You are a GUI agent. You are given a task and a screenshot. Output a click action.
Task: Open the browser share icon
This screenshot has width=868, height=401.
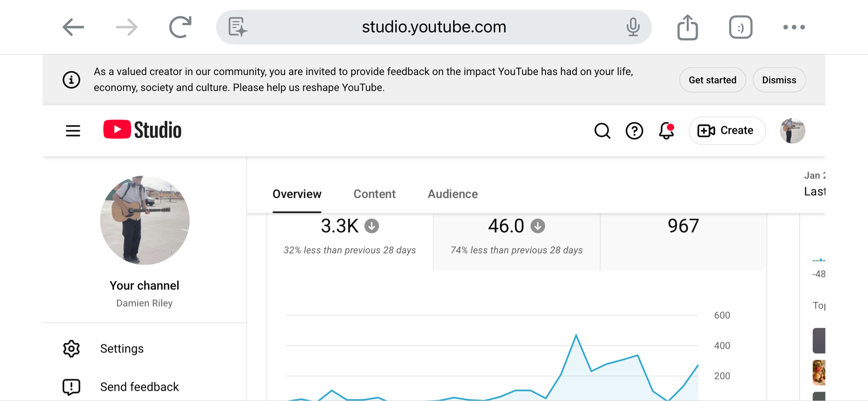(x=687, y=27)
